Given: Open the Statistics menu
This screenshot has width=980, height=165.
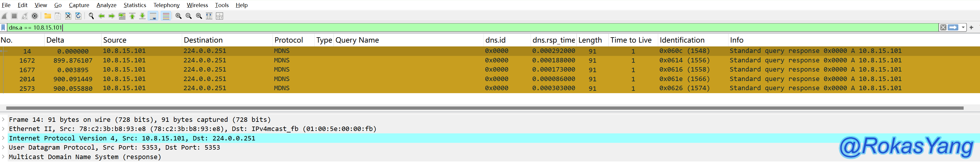Looking at the screenshot, I should 135,5.
